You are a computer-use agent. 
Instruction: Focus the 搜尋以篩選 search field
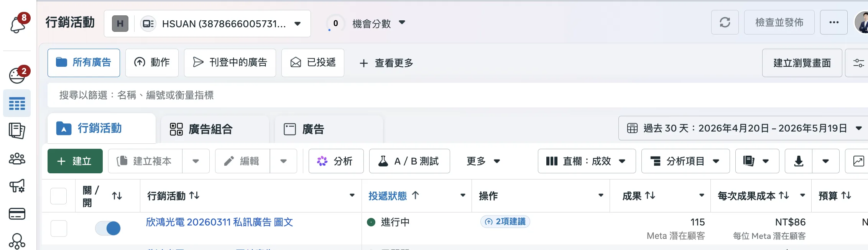coord(456,95)
